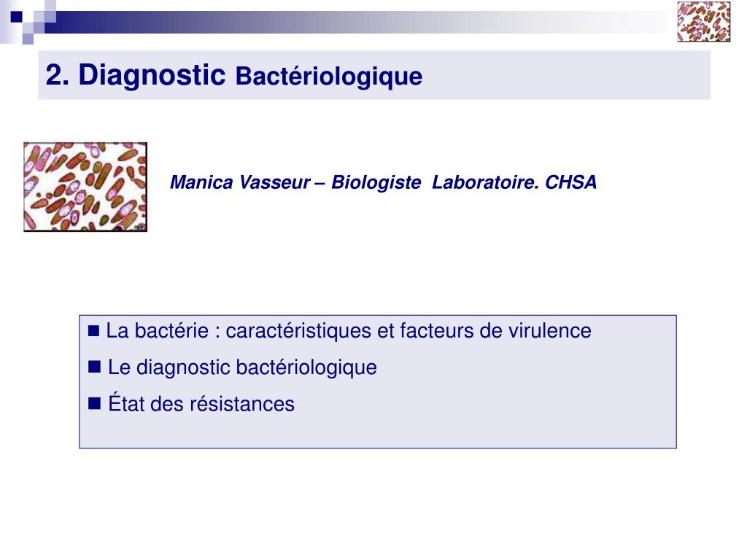Click the word 'Bactériologique' in the heading
This screenshot has width=747, height=560.
[x=329, y=77]
